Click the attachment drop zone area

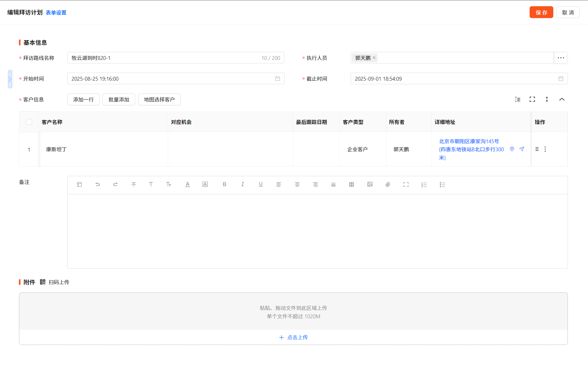(293, 311)
